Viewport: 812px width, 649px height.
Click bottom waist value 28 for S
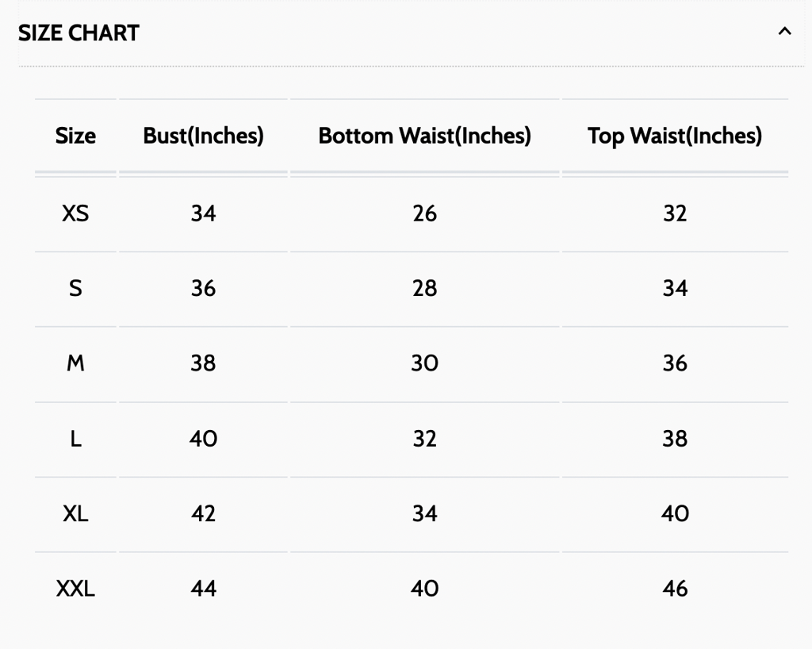[x=425, y=288]
